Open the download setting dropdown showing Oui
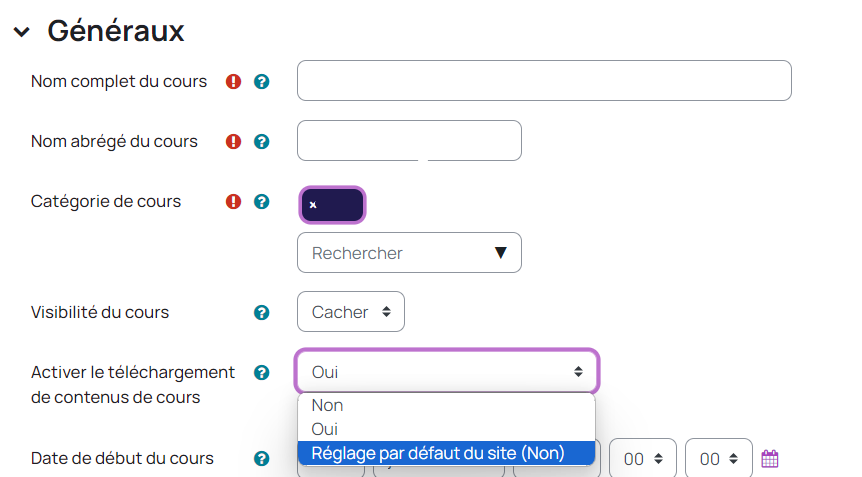 point(447,372)
